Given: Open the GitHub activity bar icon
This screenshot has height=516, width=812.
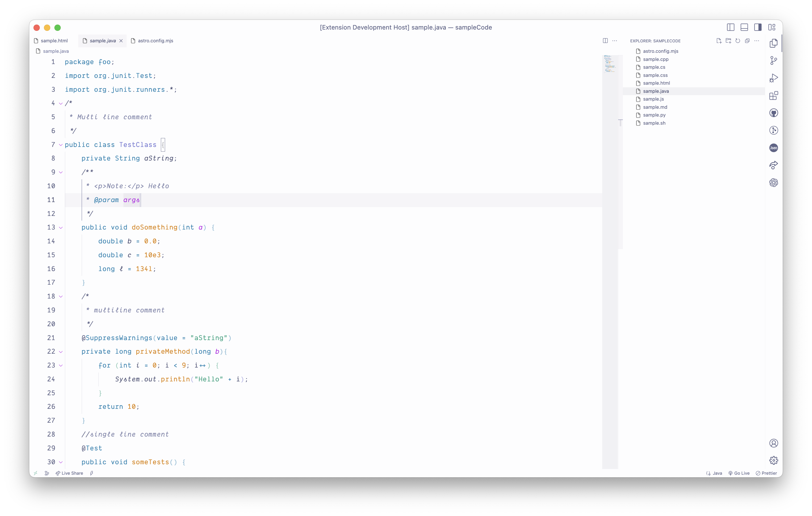Looking at the screenshot, I should coord(774,113).
